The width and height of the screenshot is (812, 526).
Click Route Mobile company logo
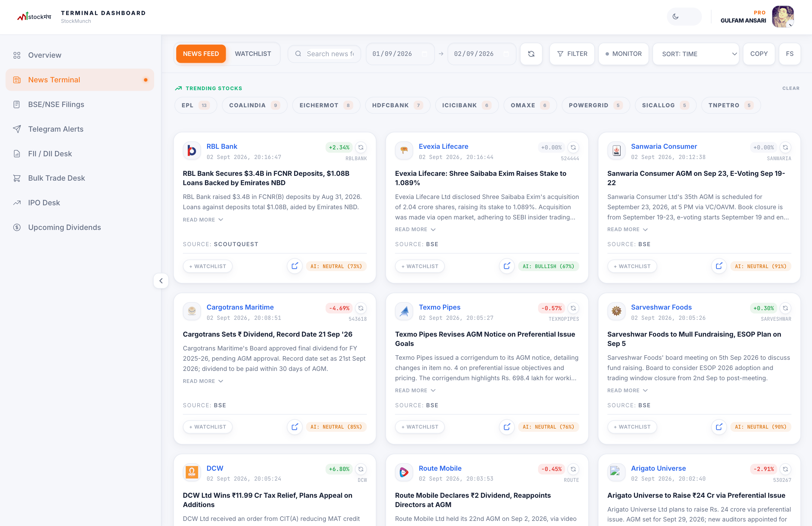coord(404,472)
